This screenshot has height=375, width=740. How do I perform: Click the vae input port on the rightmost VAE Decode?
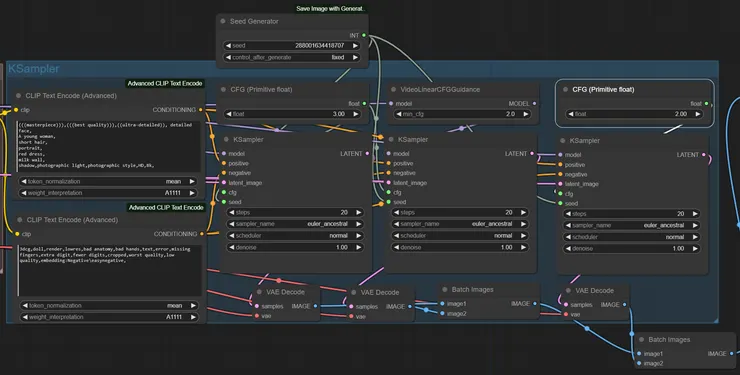[566, 314]
